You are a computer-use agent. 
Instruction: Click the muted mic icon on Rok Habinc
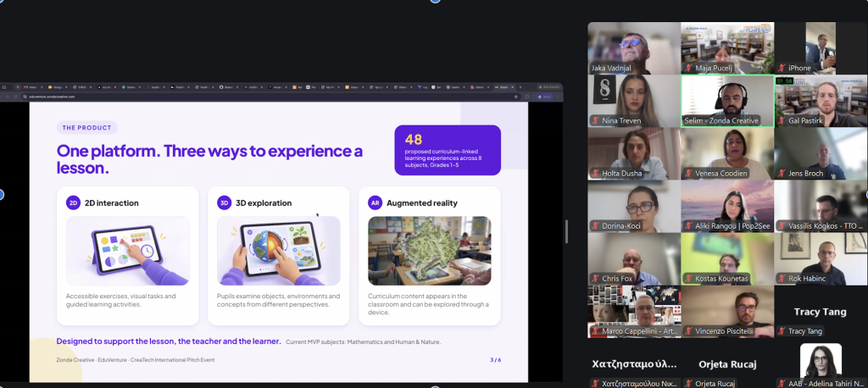782,279
